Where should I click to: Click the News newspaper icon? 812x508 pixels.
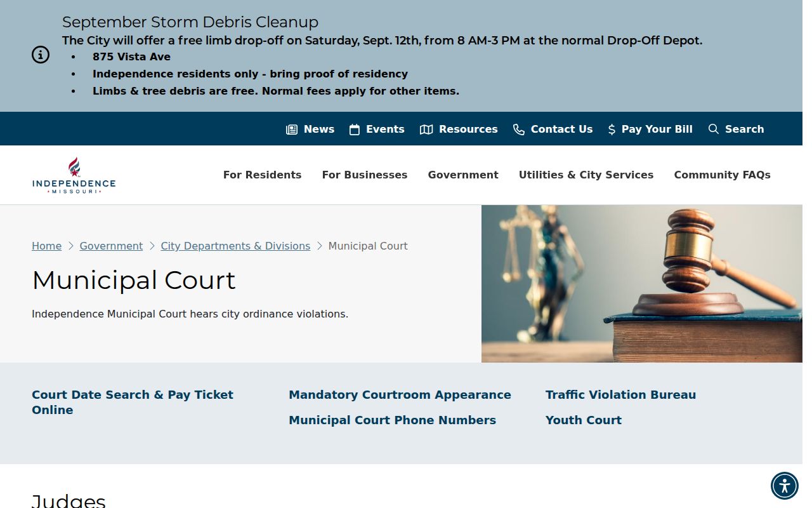coord(292,130)
